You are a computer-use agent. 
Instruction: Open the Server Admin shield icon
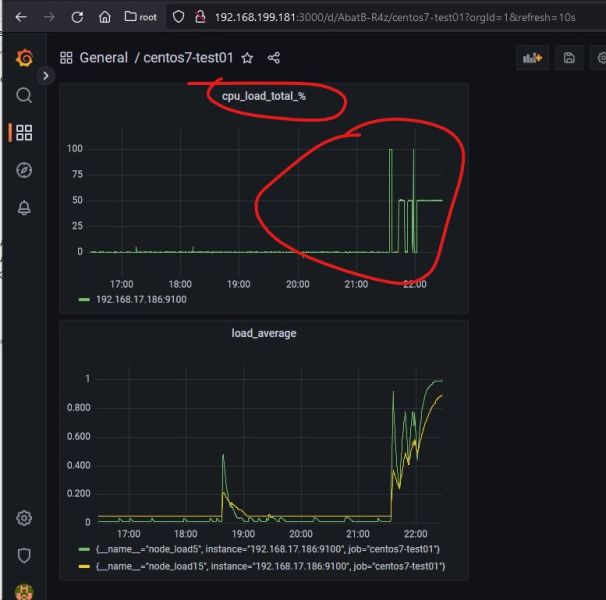(24, 556)
